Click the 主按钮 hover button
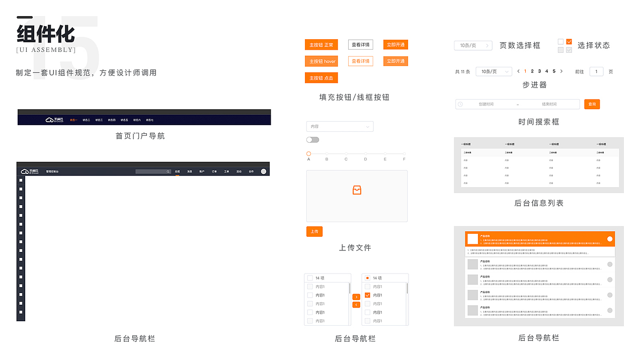644x362 pixels. (321, 61)
